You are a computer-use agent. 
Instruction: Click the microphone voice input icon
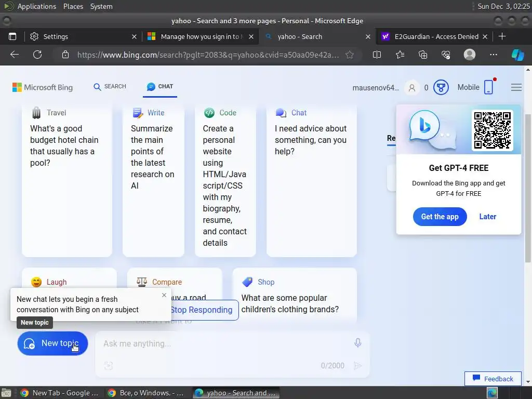(357, 343)
